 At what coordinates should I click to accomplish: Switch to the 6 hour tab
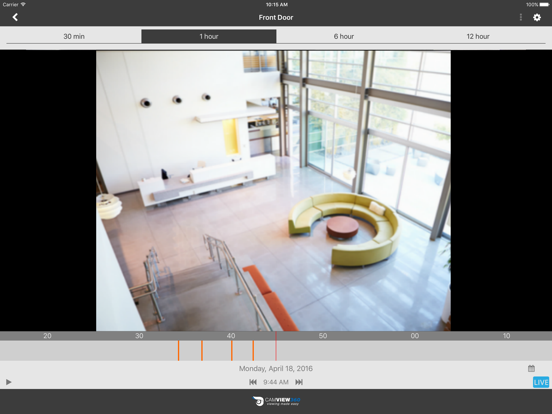(x=344, y=36)
